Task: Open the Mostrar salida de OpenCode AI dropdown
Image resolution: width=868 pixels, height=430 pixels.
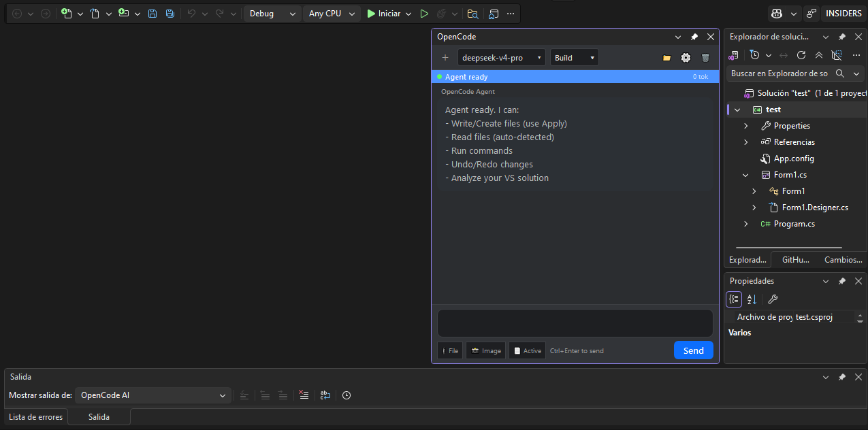Action: [x=153, y=395]
